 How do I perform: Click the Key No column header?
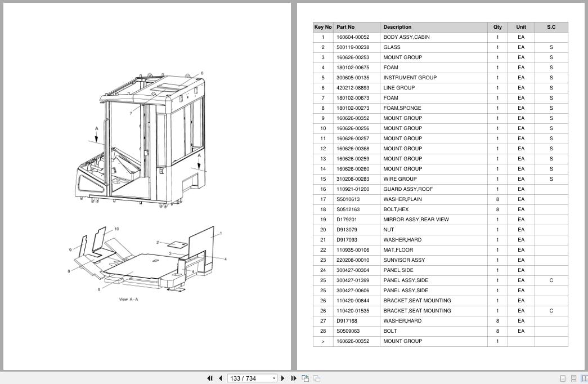(323, 27)
